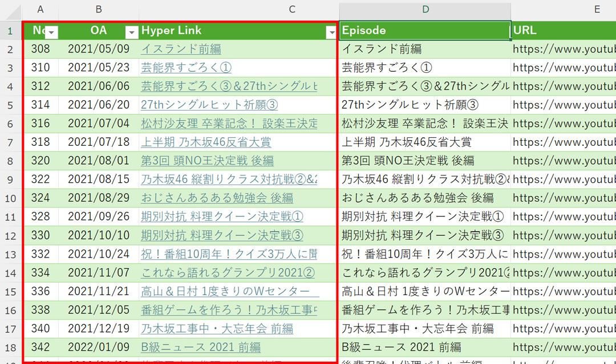Expand the Hyper Link column filter
This screenshot has height=364, width=616.
click(x=331, y=32)
